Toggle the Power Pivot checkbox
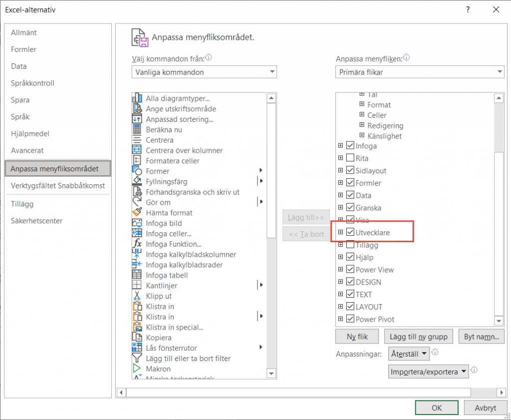 point(350,319)
